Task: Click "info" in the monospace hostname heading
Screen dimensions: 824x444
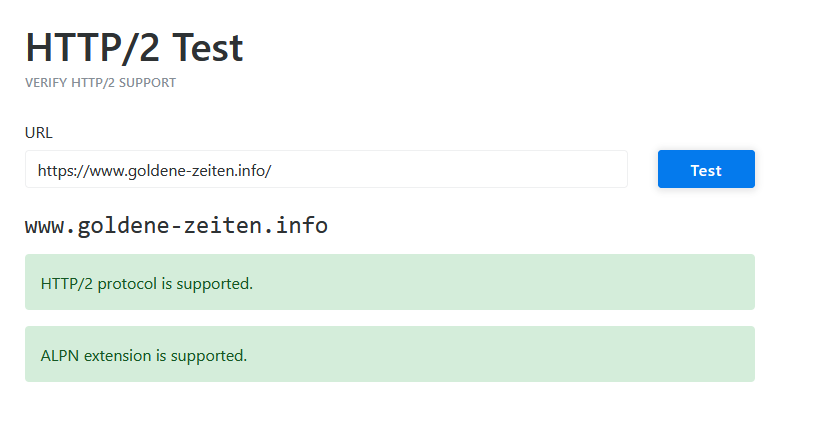Action: [304, 226]
